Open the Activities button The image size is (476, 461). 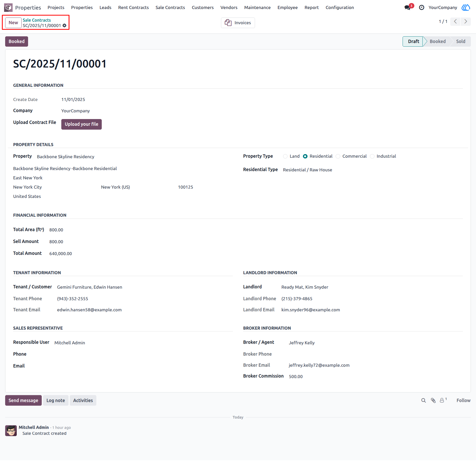point(83,400)
